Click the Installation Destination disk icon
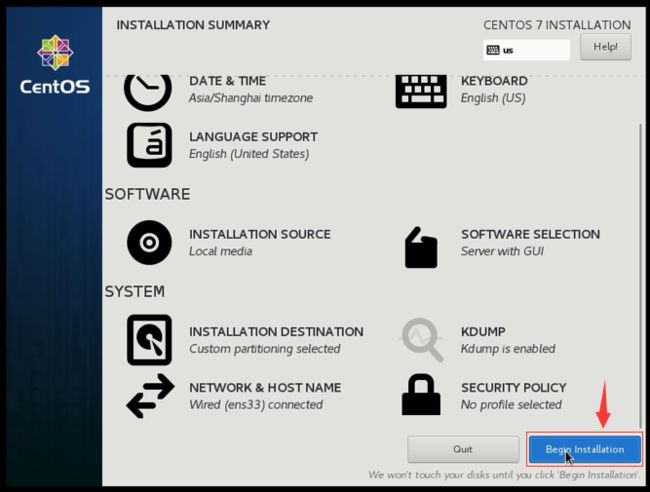650x492 pixels. point(149,340)
